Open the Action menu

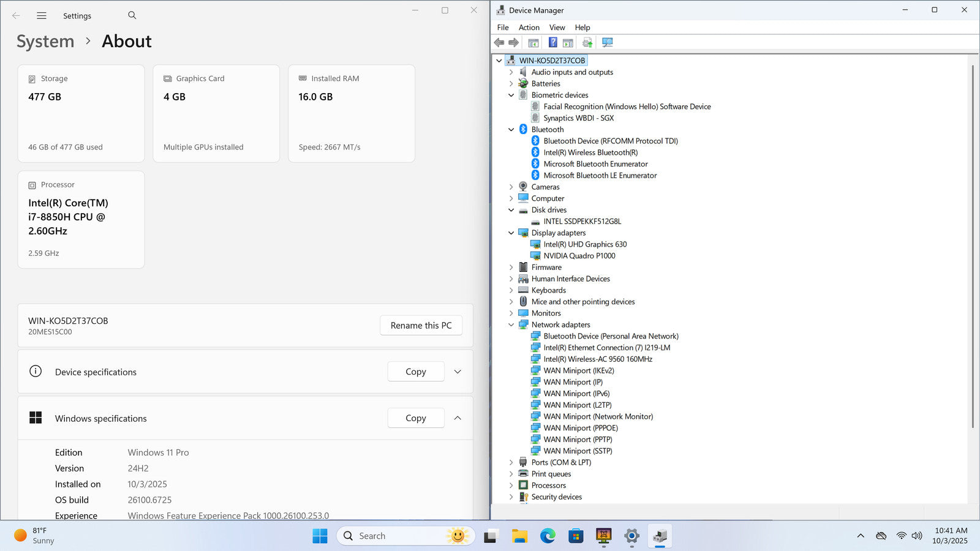(529, 28)
